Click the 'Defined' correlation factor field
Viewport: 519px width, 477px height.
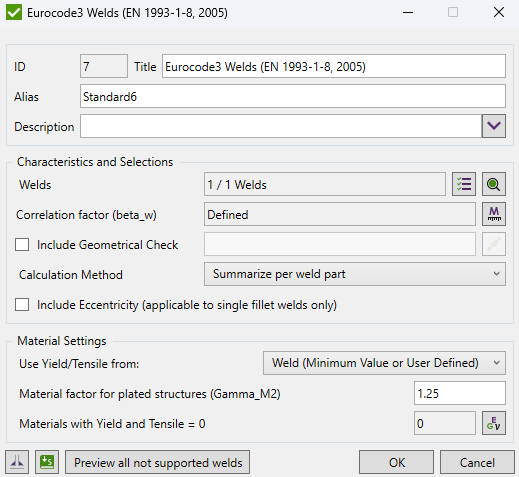(x=340, y=214)
